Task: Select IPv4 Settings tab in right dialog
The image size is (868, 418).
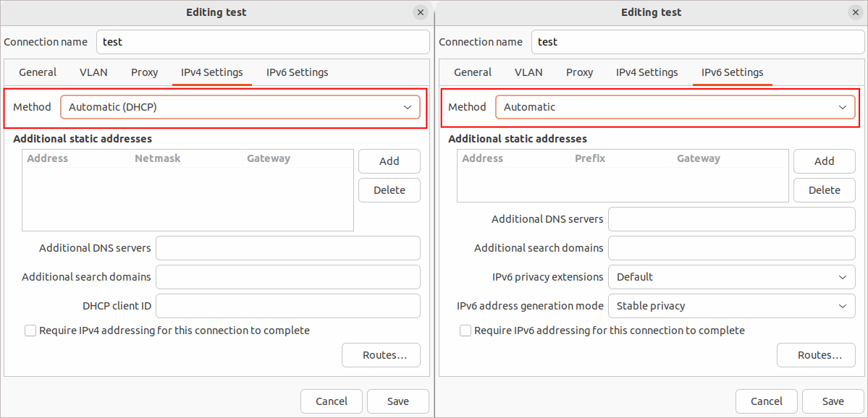Action: pyautogui.click(x=646, y=72)
